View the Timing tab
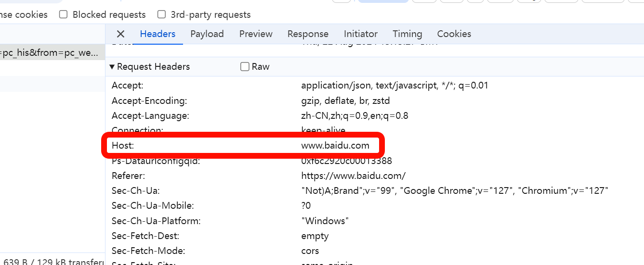The width and height of the screenshot is (644, 265). click(x=407, y=34)
